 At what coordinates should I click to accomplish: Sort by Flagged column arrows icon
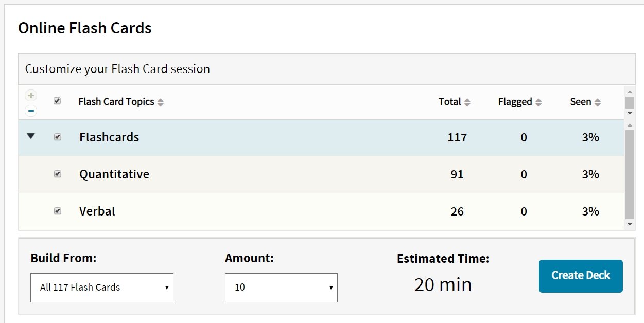tap(538, 102)
